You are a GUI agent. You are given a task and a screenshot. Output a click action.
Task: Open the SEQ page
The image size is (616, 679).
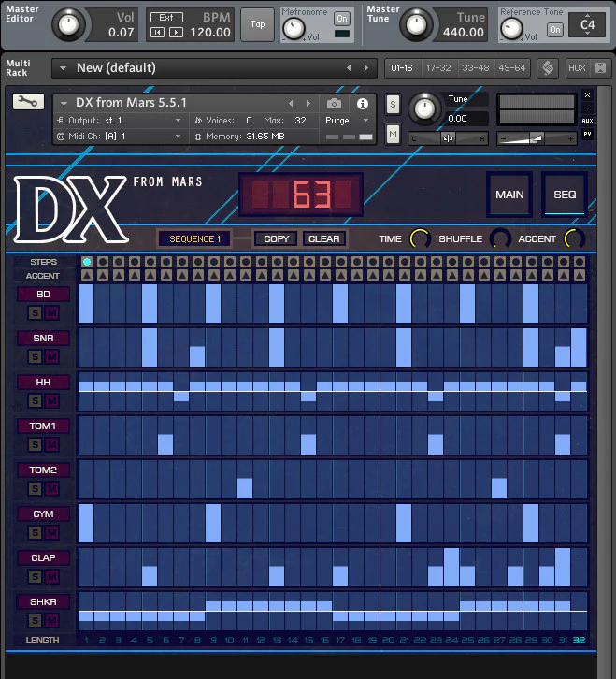click(x=565, y=195)
